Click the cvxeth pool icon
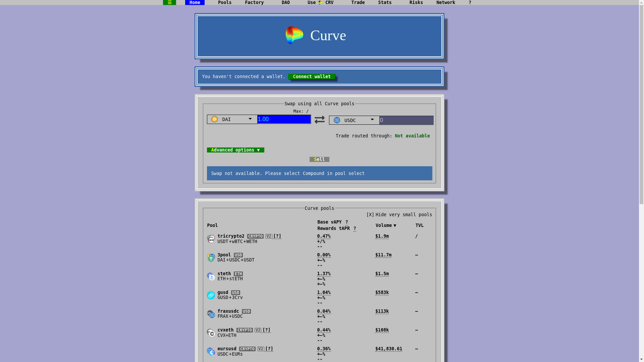 [211, 333]
